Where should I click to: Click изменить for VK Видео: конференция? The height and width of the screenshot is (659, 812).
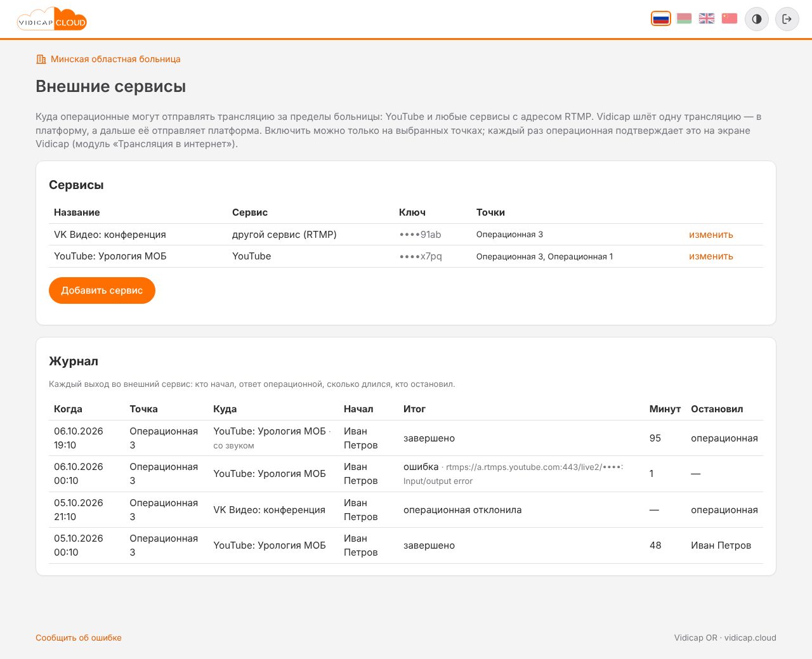coord(711,235)
